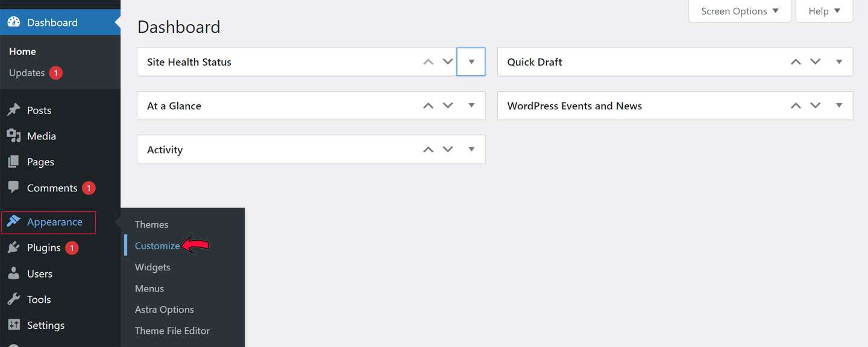Move WordPress Events and News up
Image resolution: width=868 pixels, height=347 pixels.
pyautogui.click(x=796, y=106)
